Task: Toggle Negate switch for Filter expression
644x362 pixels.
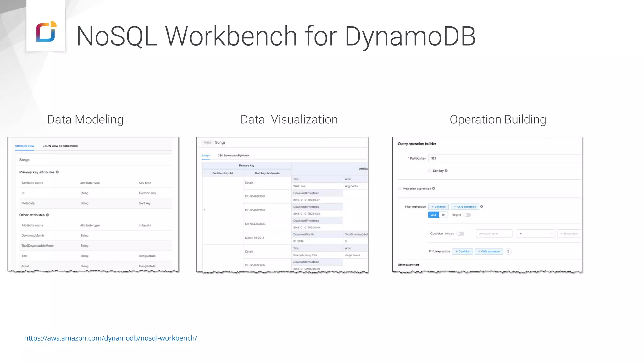Action: point(468,215)
